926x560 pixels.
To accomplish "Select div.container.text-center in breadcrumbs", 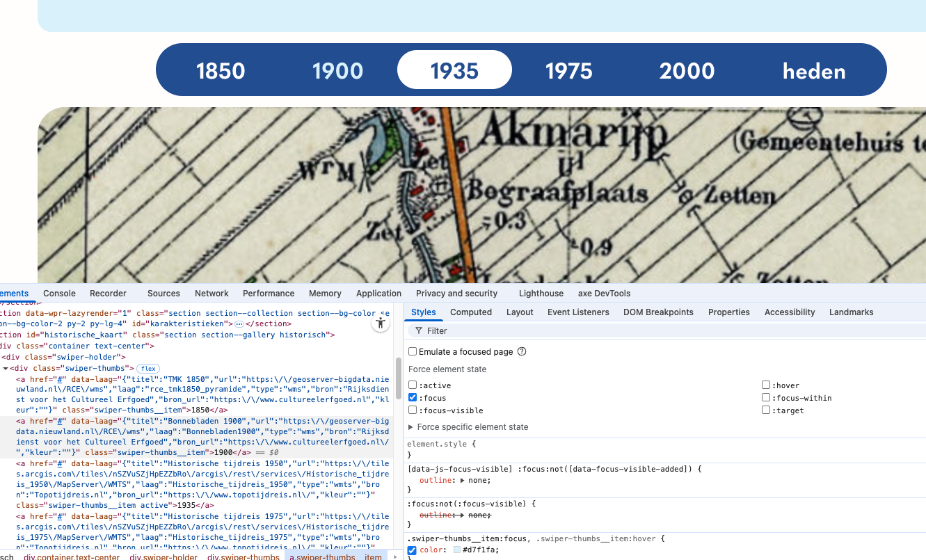I will click(x=72, y=557).
